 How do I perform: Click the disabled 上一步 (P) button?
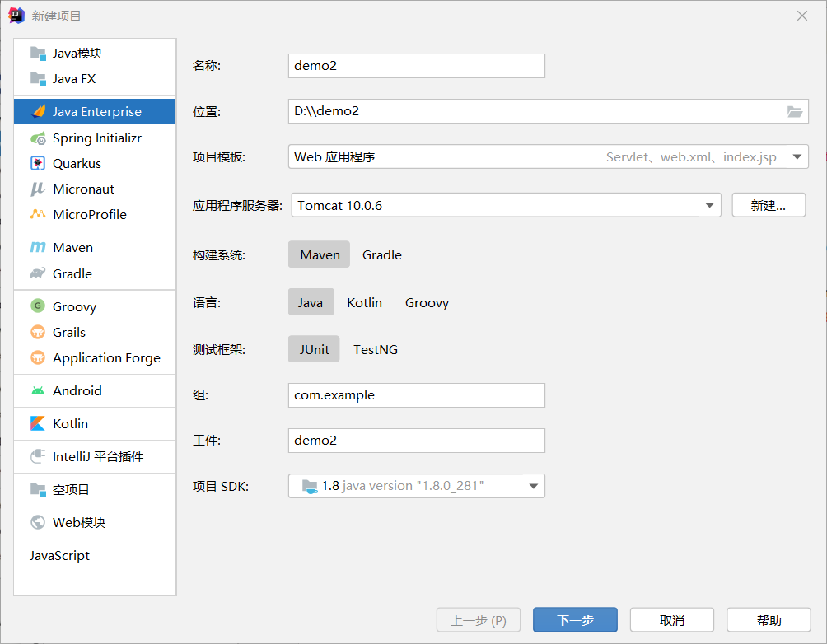point(479,620)
